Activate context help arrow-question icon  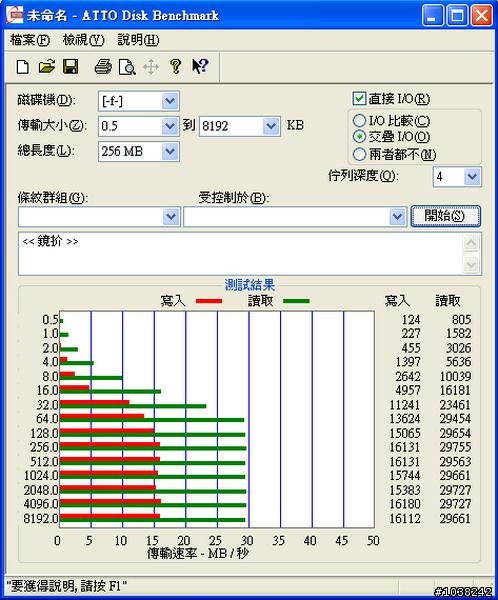(200, 66)
